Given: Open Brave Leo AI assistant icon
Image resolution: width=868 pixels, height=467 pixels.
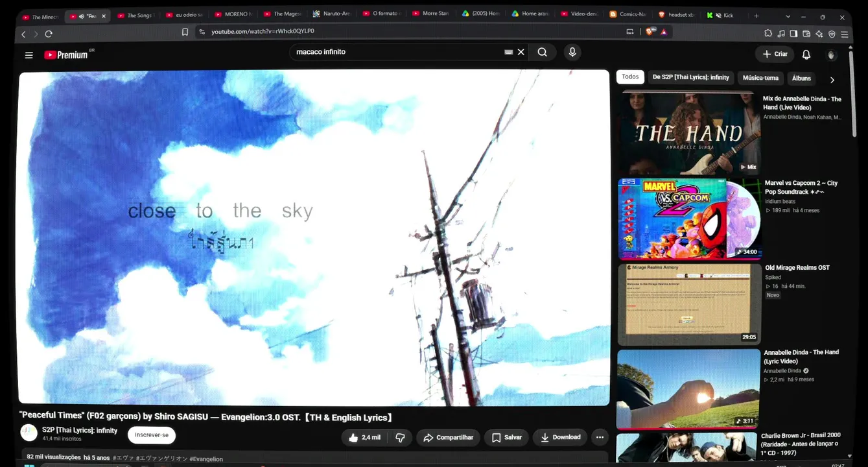Looking at the screenshot, I should click(x=819, y=34).
